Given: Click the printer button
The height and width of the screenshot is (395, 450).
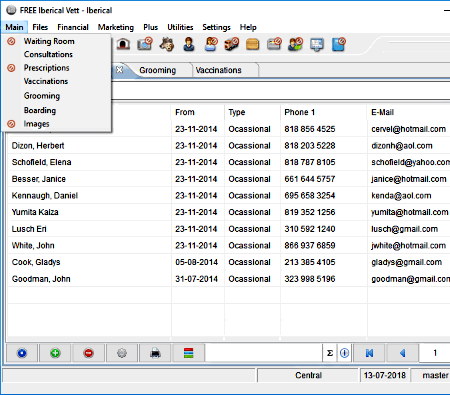Looking at the screenshot, I should (x=155, y=353).
